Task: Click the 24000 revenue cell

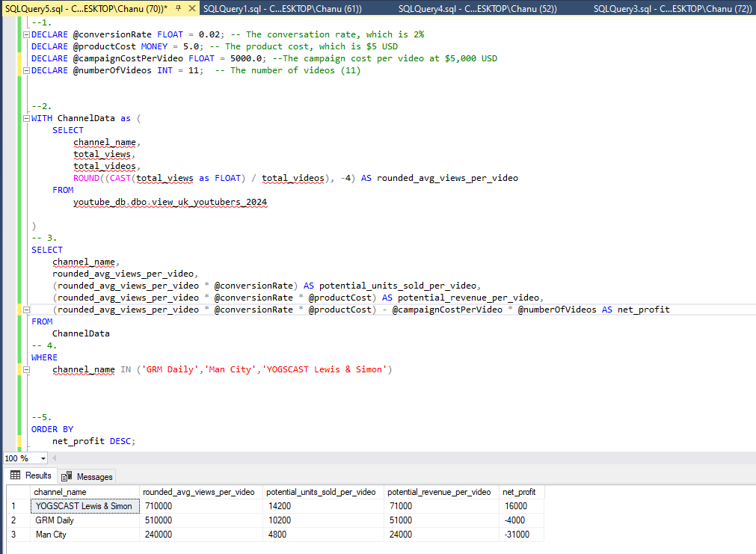Action: click(x=442, y=535)
